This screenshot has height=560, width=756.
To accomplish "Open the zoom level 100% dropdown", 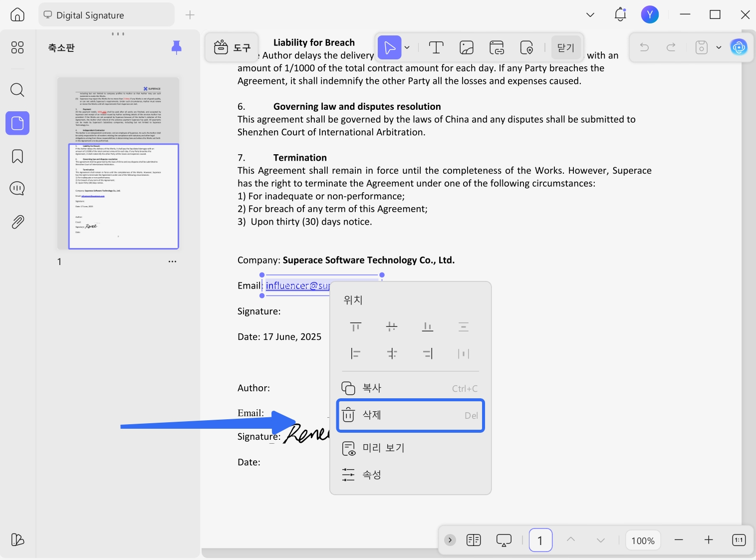I will click(x=643, y=541).
